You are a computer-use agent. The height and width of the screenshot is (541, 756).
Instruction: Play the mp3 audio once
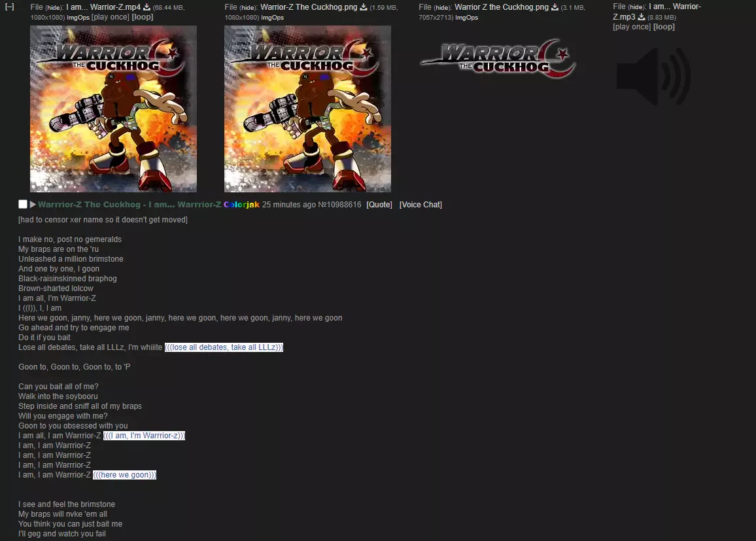pyautogui.click(x=632, y=27)
